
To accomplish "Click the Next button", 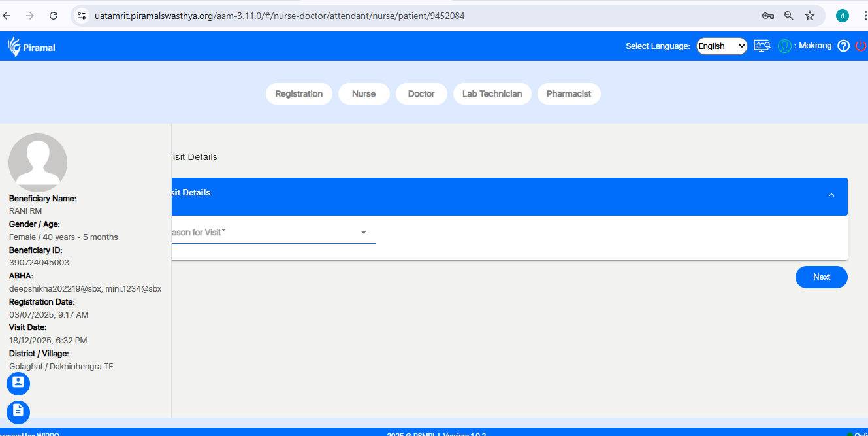I will tap(821, 277).
